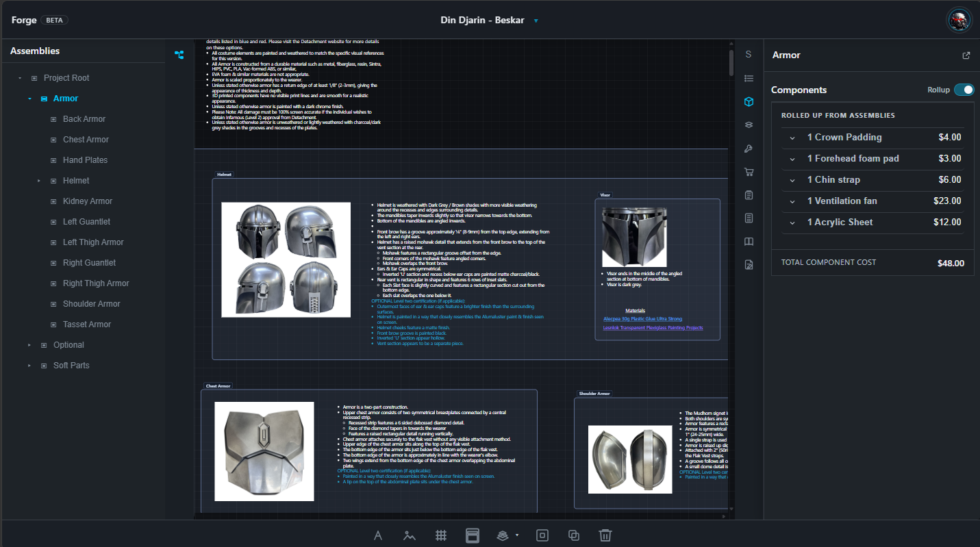The width and height of the screenshot is (980, 547).
Task: Toggle the grid icon in bottom toolbar
Action: [x=441, y=535]
